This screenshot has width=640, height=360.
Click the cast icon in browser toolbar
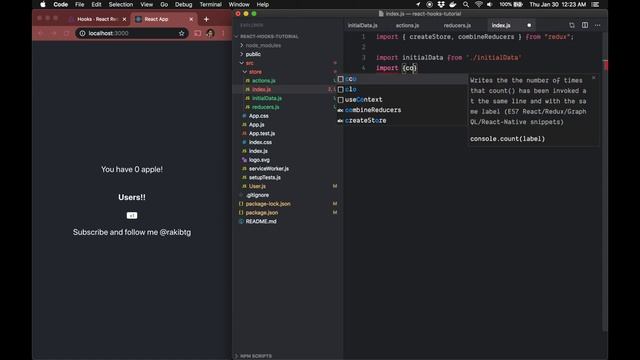point(198,33)
